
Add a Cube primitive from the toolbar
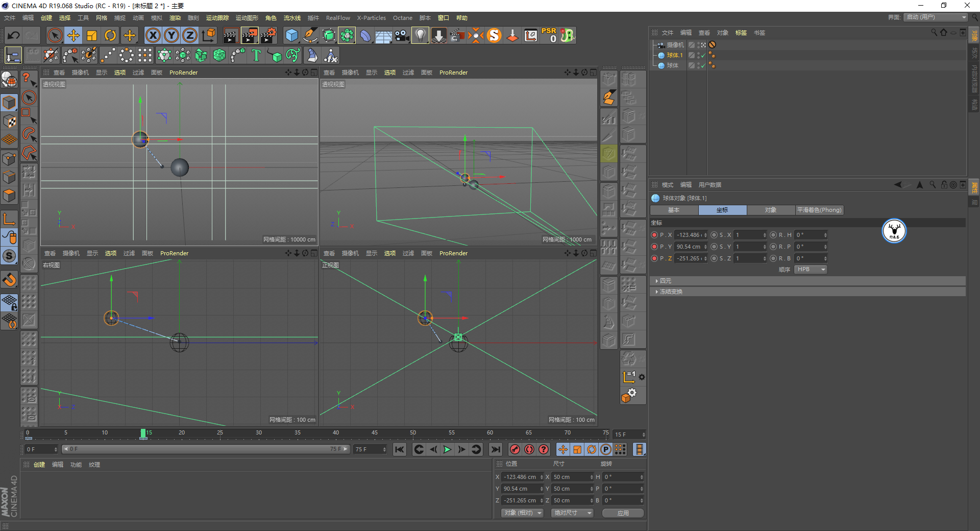[292, 35]
